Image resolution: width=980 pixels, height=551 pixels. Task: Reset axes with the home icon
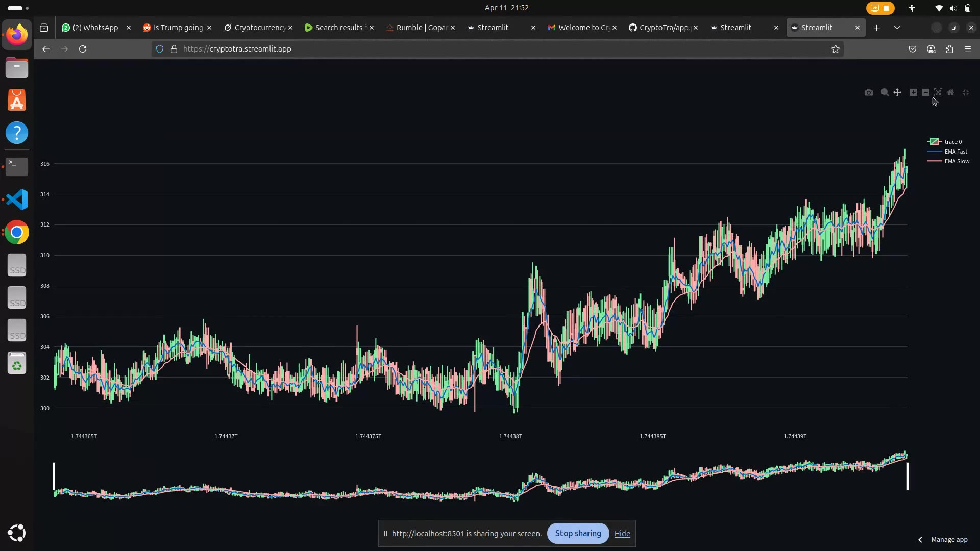(x=951, y=92)
